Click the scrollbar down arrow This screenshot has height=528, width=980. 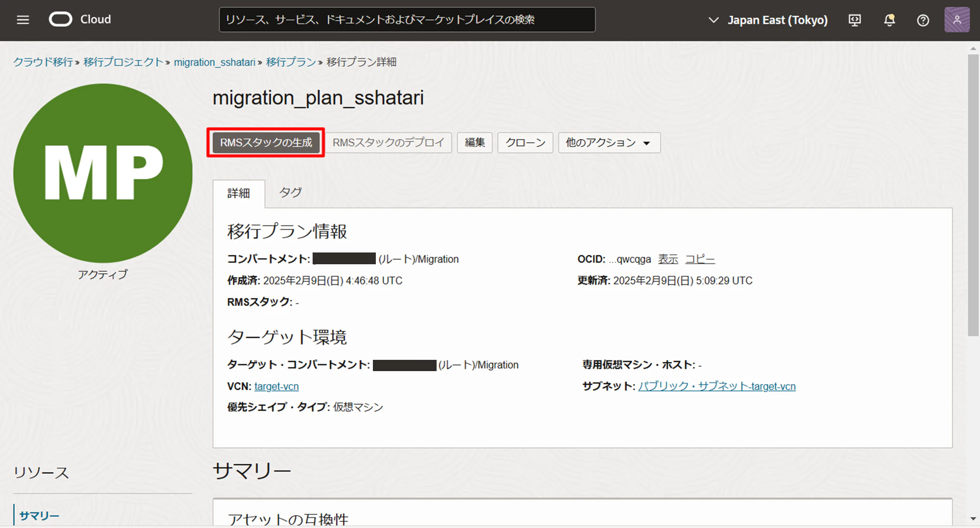click(x=973, y=519)
